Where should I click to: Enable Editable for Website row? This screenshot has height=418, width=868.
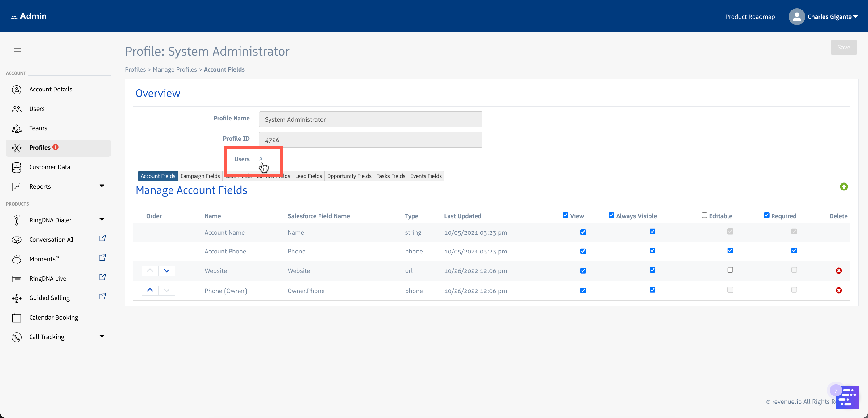click(730, 270)
